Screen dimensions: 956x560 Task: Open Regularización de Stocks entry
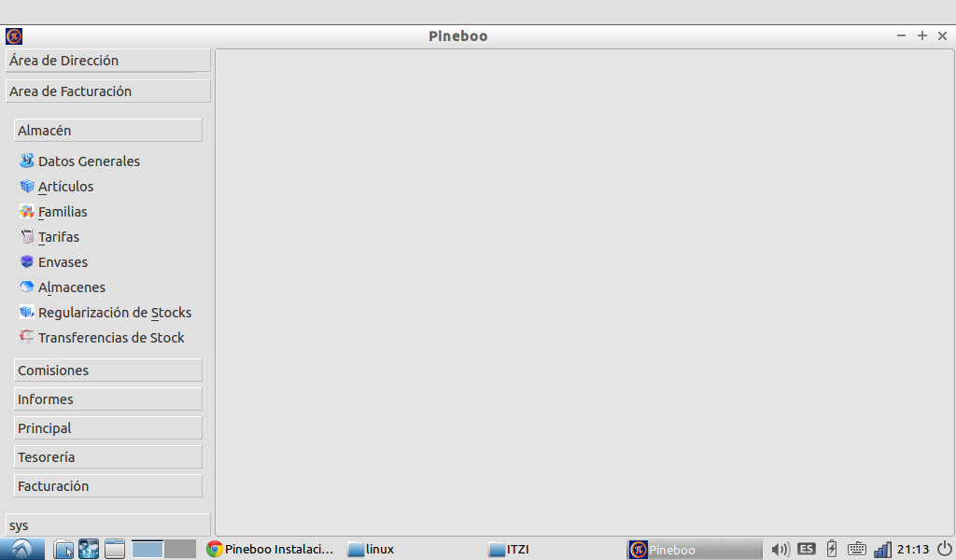(115, 313)
